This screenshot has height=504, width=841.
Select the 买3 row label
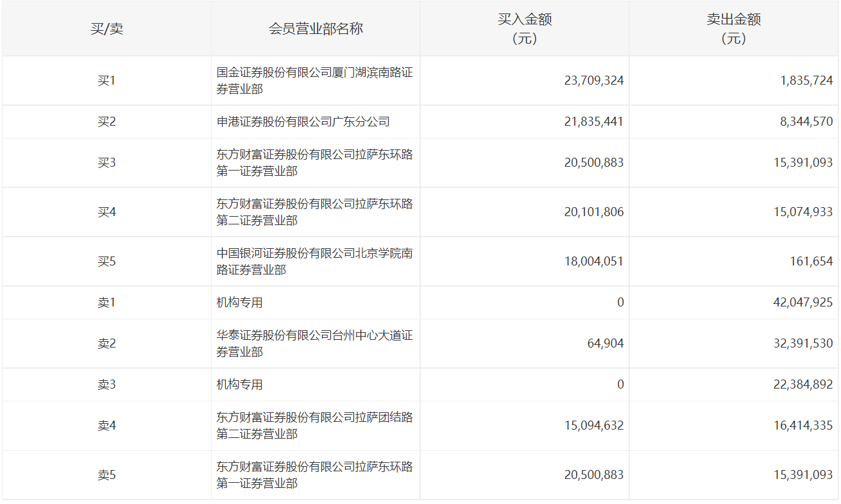[106, 163]
